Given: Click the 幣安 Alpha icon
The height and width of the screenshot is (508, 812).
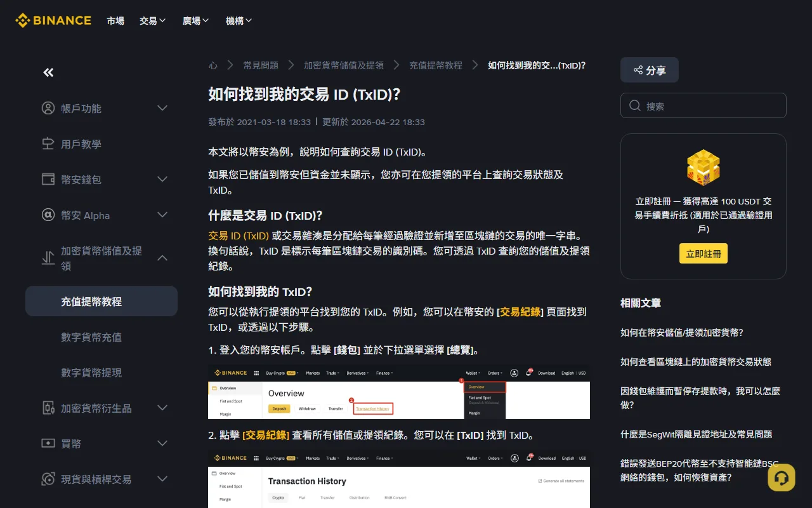Looking at the screenshot, I should [48, 215].
